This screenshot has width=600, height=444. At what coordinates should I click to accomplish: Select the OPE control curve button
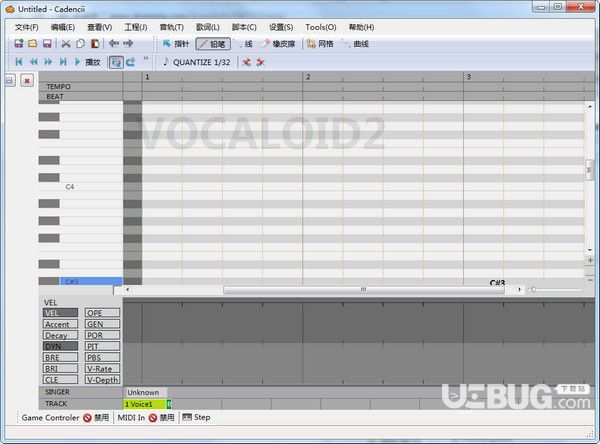click(x=102, y=313)
